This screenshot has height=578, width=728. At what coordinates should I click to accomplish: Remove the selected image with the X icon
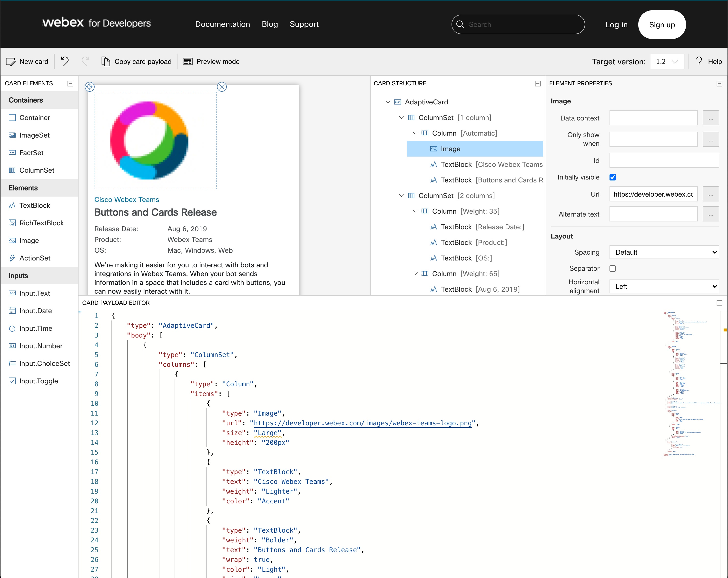tap(222, 87)
